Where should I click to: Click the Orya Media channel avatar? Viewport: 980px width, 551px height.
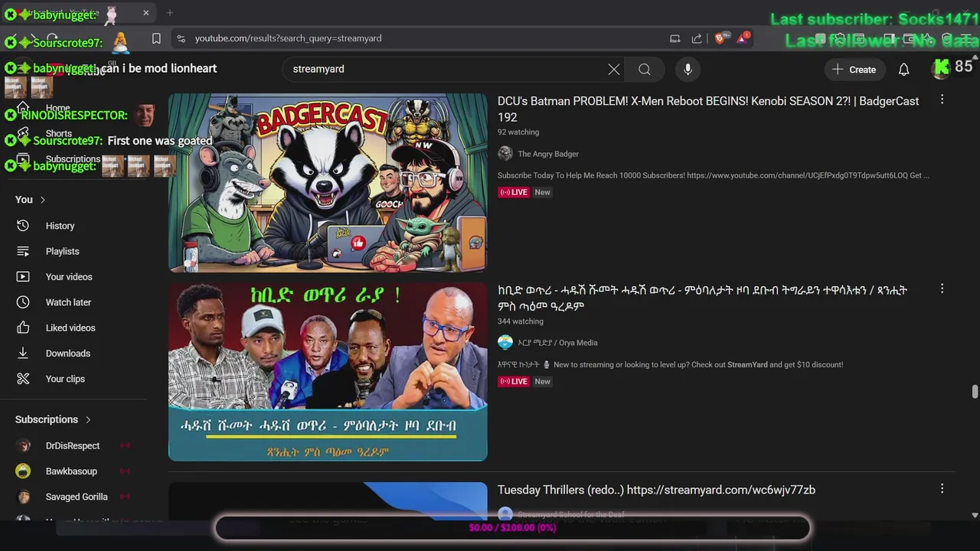click(x=505, y=343)
